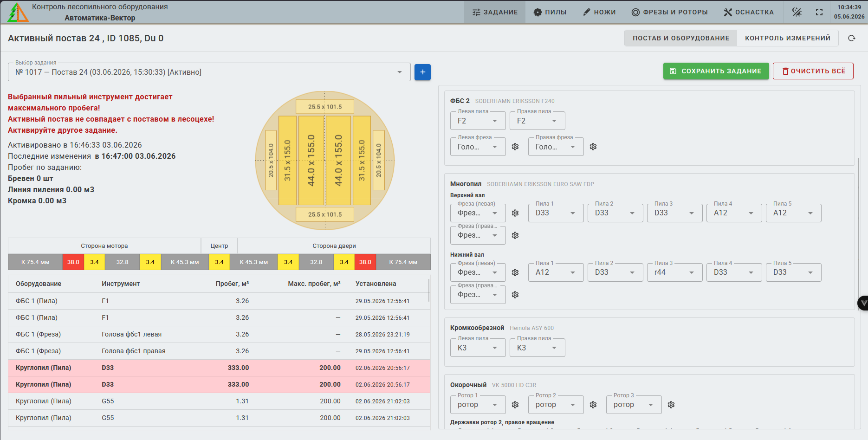
Task: Click the clock 10:34:39 display
Action: coord(849,7)
